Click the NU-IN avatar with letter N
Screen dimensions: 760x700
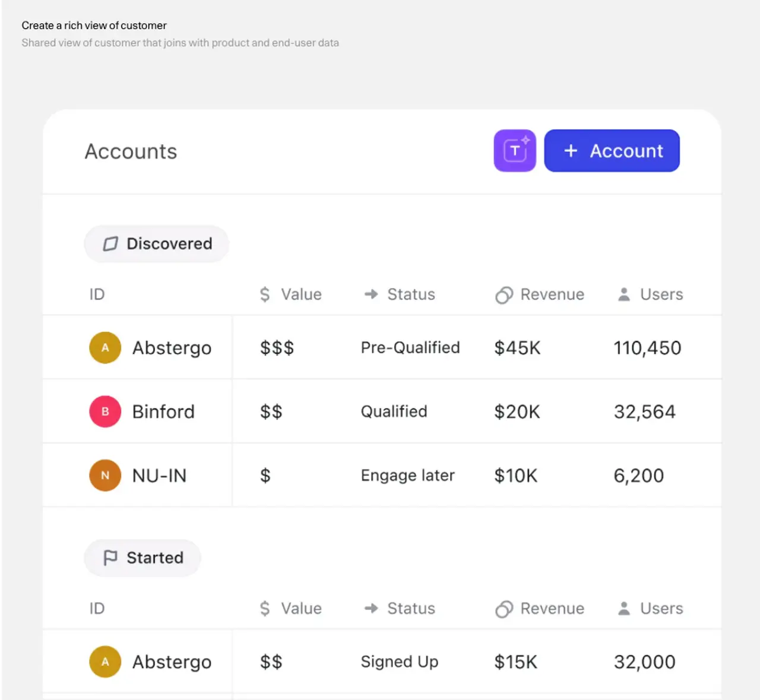click(x=105, y=476)
